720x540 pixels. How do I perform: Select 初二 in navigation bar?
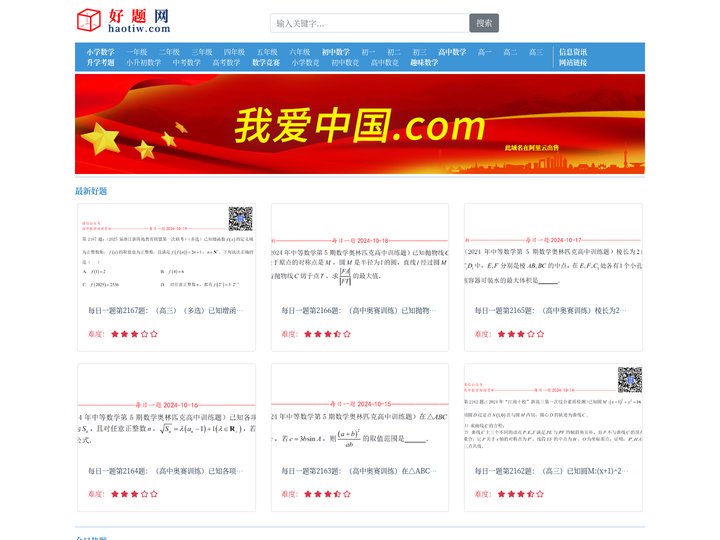(x=394, y=52)
